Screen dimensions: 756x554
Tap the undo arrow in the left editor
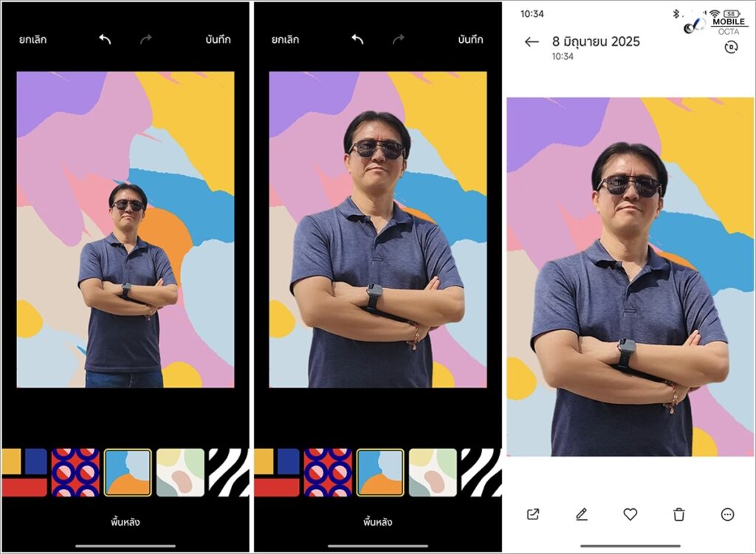(x=105, y=39)
